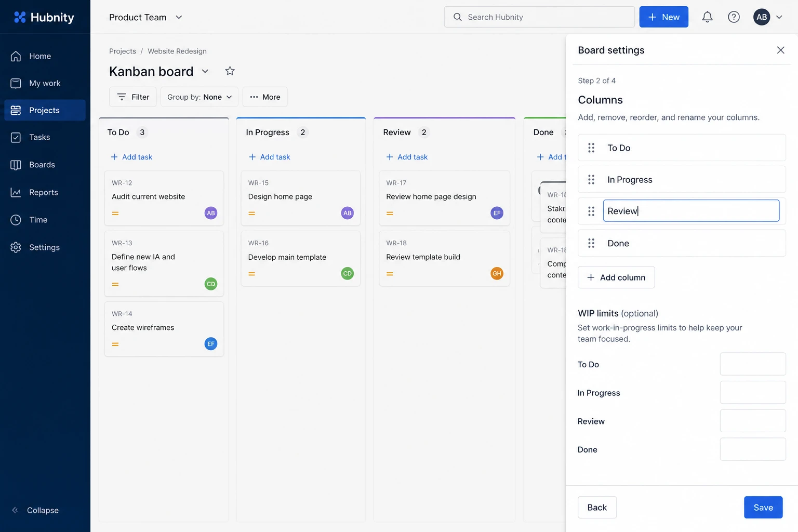Expand the Kanban board view dropdown
The width and height of the screenshot is (798, 532).
(205, 71)
